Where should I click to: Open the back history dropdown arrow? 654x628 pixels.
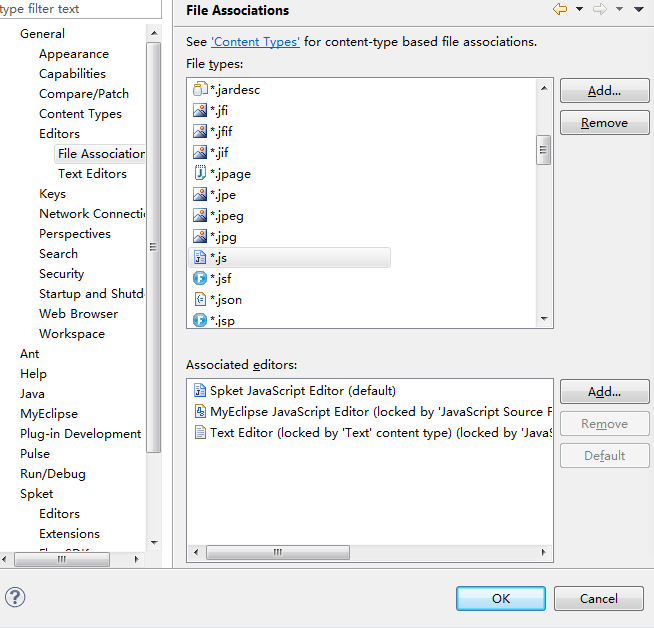tap(579, 9)
